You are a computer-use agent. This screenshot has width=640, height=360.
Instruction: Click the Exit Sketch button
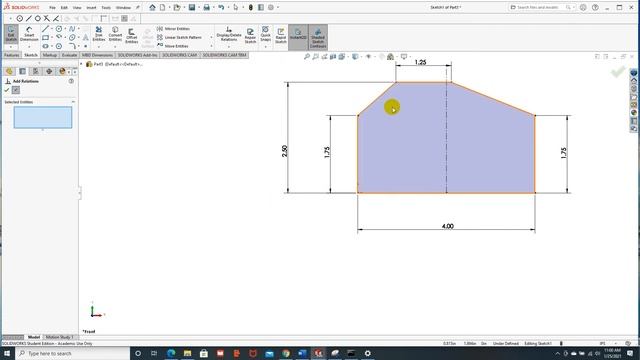(x=11, y=33)
